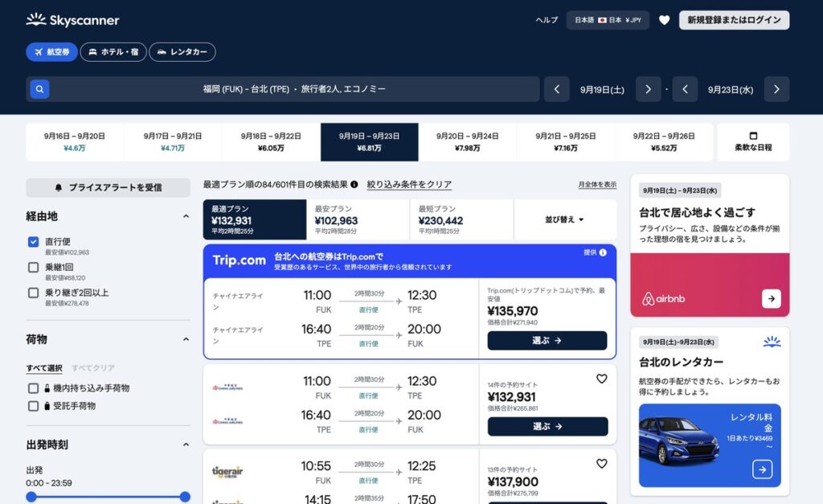
Task: Go to next departure date arrow
Action: click(649, 89)
